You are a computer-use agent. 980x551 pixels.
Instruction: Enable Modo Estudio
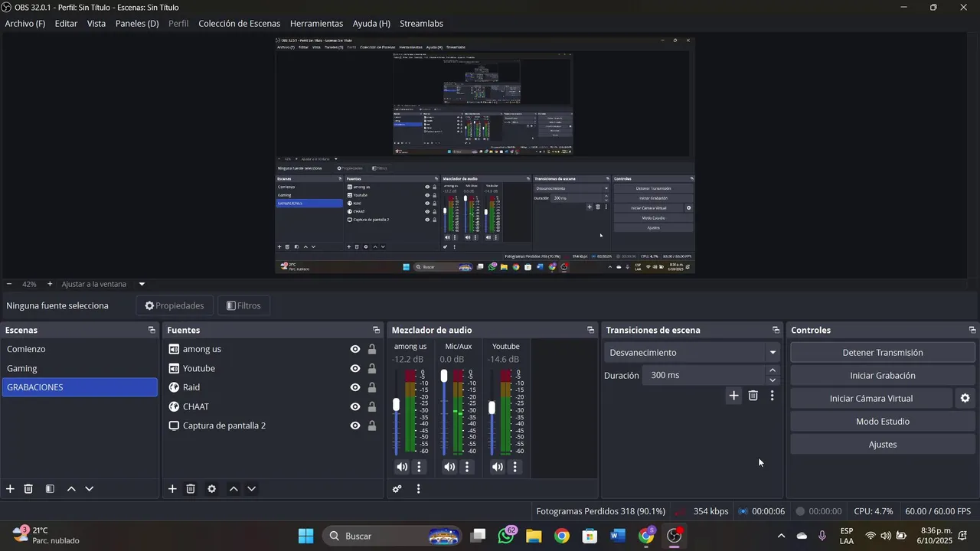883,422
